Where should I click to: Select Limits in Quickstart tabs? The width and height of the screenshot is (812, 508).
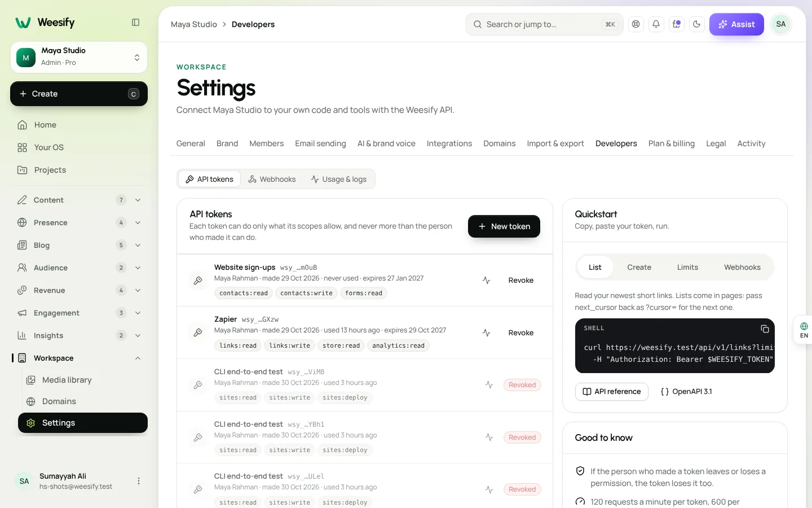(687, 267)
